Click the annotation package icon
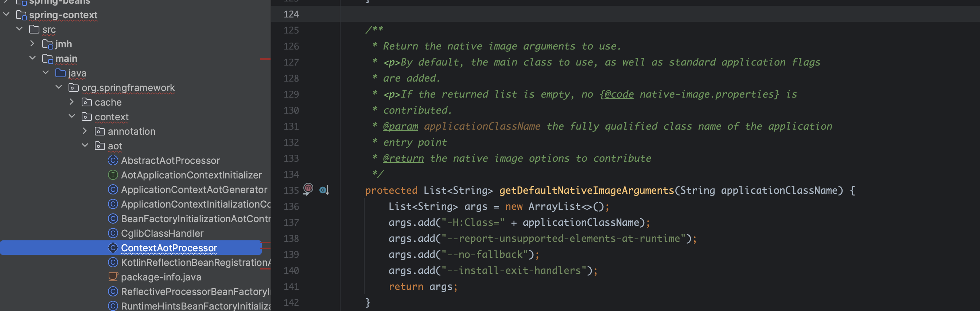The width and height of the screenshot is (980, 311). coord(100,131)
